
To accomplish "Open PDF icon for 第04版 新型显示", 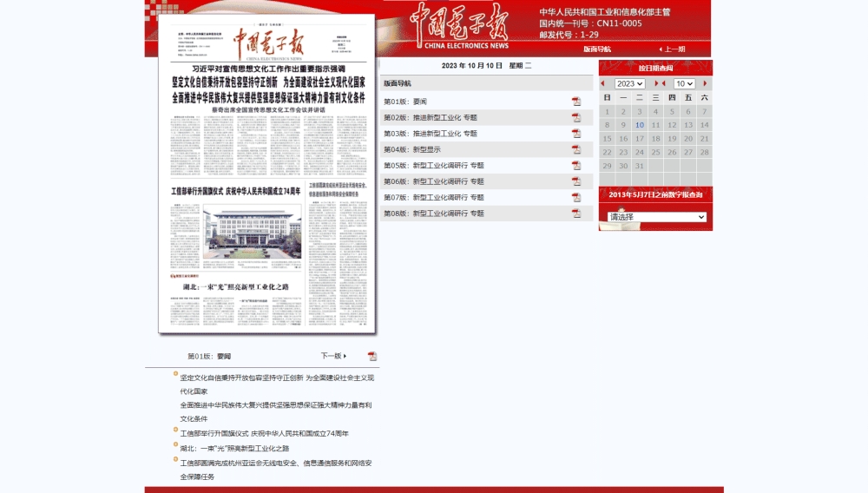I will click(576, 149).
